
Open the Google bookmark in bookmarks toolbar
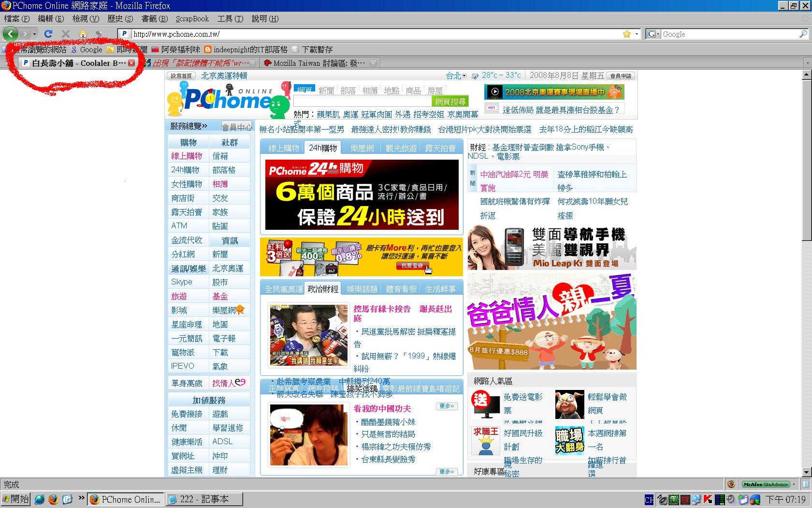[x=87, y=49]
